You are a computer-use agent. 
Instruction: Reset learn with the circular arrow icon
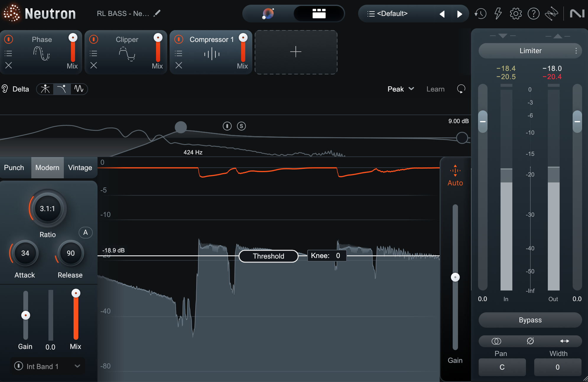point(461,89)
